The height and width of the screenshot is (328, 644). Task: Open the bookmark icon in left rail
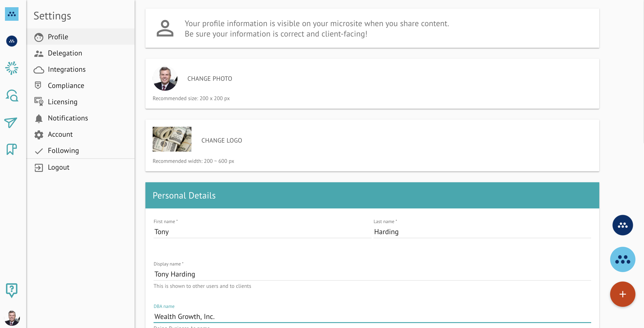click(12, 149)
